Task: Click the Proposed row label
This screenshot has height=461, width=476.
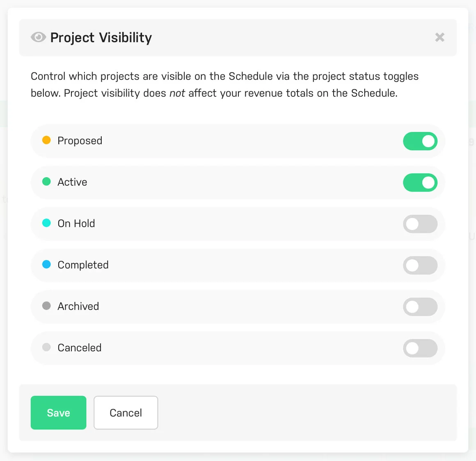Action: point(80,141)
